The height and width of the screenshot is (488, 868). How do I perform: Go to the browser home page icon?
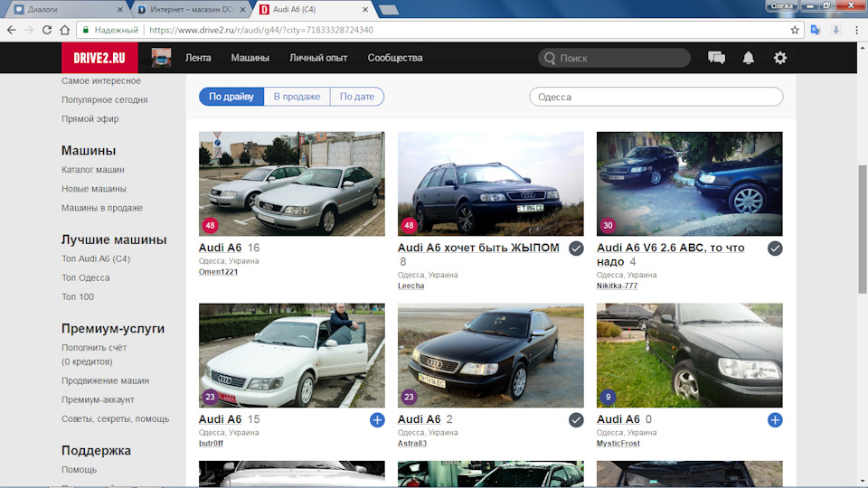(x=65, y=30)
